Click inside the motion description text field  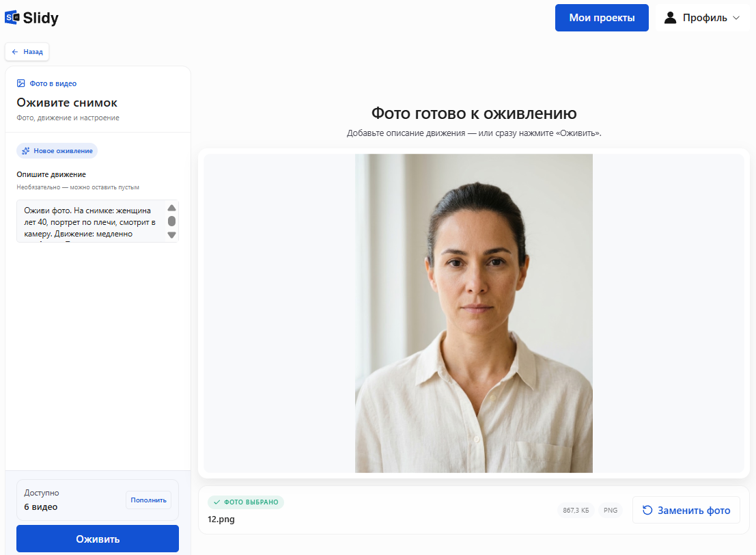point(92,221)
